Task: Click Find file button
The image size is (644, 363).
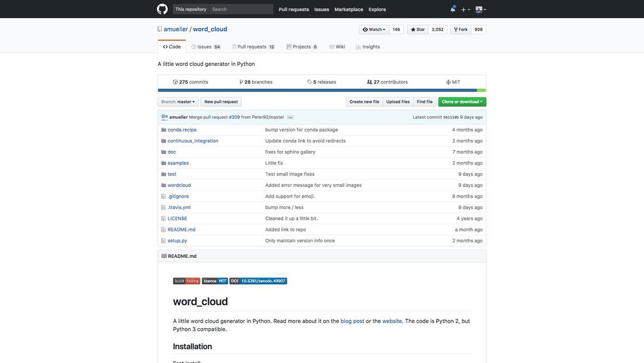Action: pyautogui.click(x=425, y=102)
